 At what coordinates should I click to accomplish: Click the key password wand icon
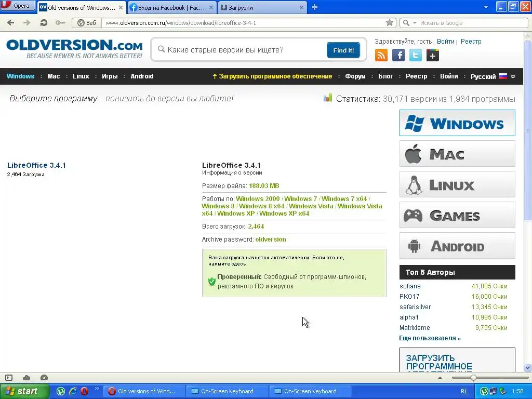pos(60,23)
